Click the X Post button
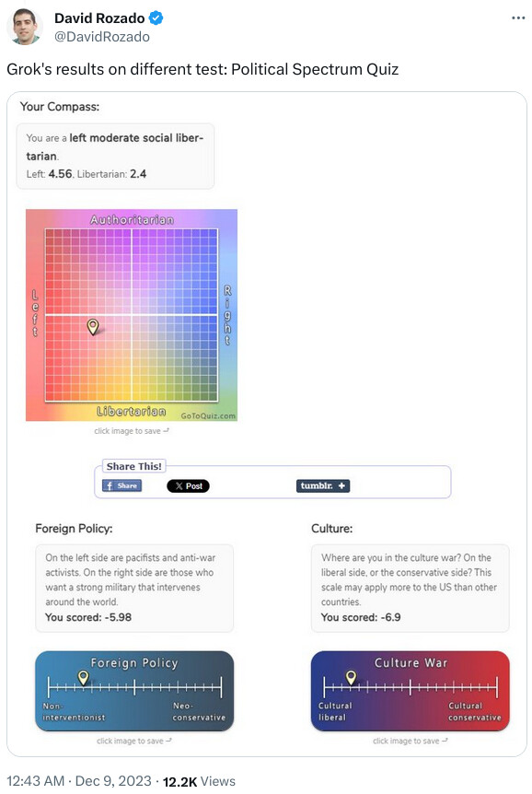 pos(188,486)
